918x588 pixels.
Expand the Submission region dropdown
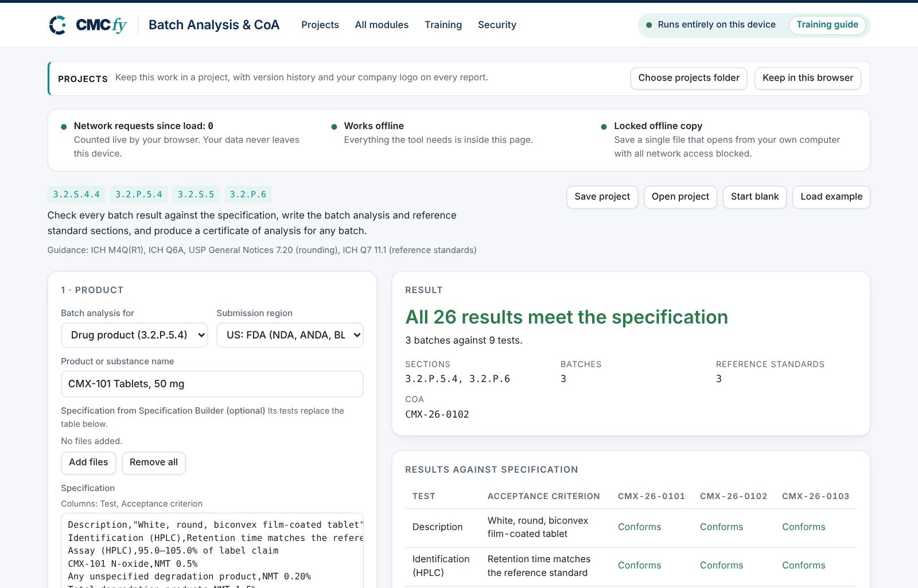tap(290, 335)
